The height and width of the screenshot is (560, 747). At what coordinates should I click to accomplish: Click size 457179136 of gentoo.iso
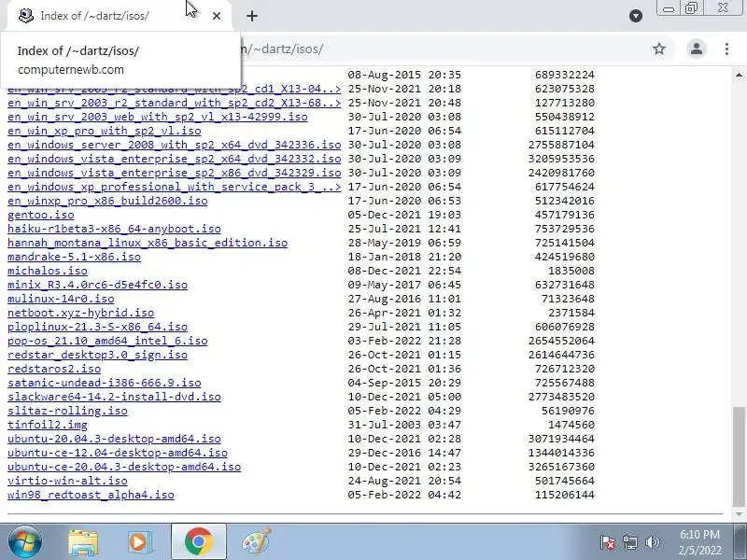pyautogui.click(x=565, y=215)
